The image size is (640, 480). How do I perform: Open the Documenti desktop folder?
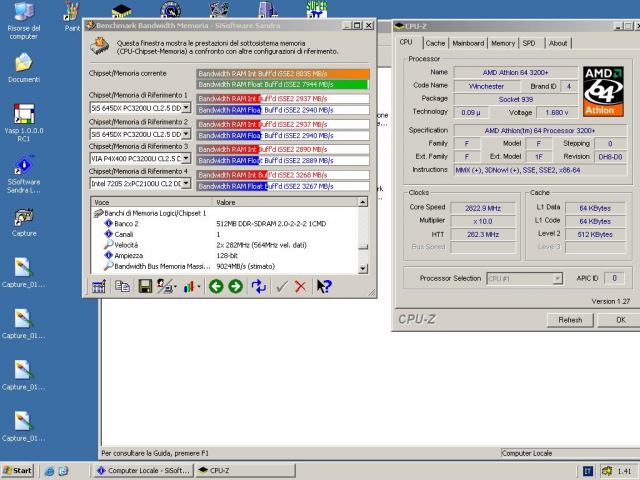tap(24, 68)
